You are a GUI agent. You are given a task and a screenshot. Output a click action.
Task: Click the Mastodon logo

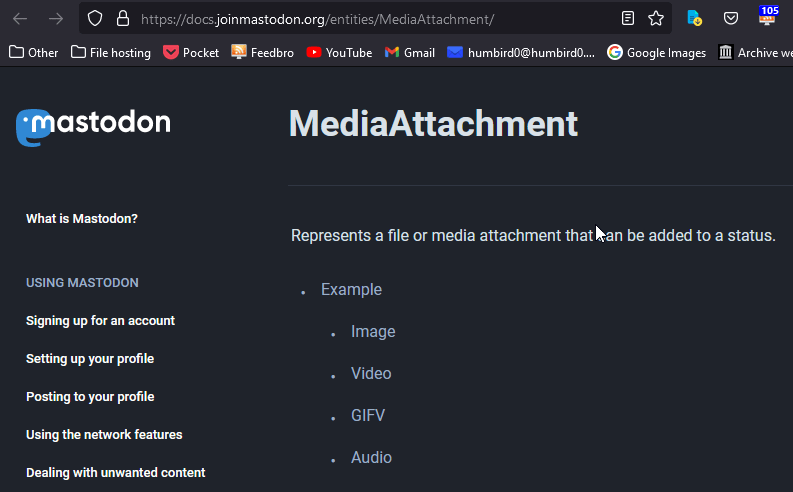point(93,125)
